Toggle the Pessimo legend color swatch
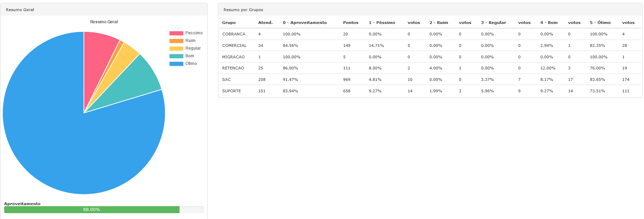The height and width of the screenshot is (219, 644). coord(176,33)
